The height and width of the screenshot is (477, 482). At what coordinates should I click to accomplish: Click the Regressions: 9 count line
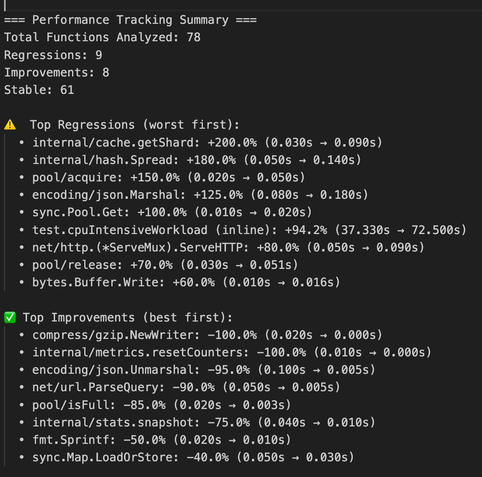pyautogui.click(x=53, y=55)
